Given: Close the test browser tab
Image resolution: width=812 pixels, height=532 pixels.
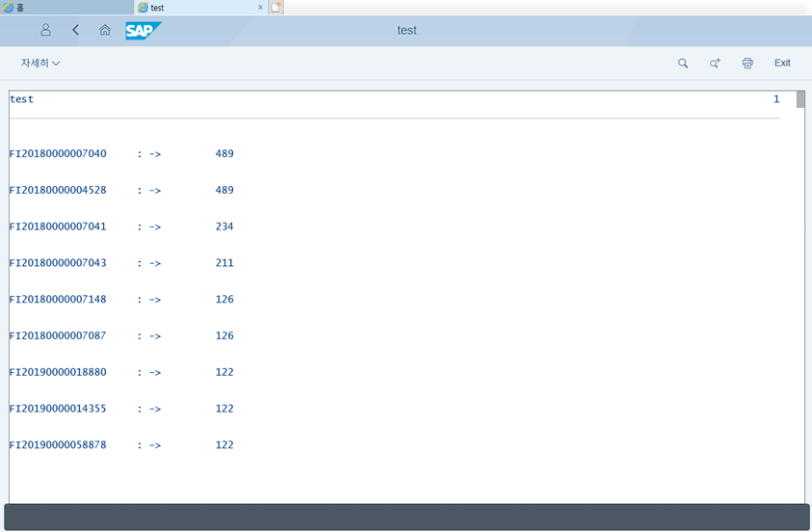Looking at the screenshot, I should (260, 8).
